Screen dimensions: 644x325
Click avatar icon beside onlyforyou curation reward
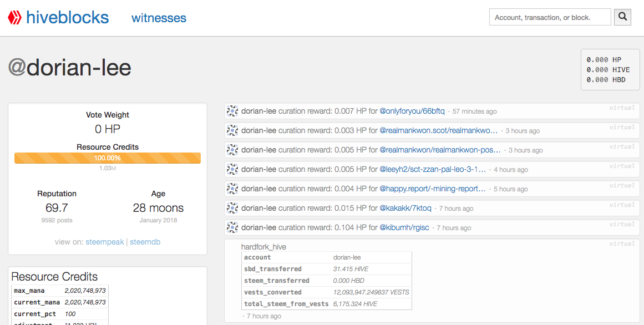pyautogui.click(x=232, y=111)
